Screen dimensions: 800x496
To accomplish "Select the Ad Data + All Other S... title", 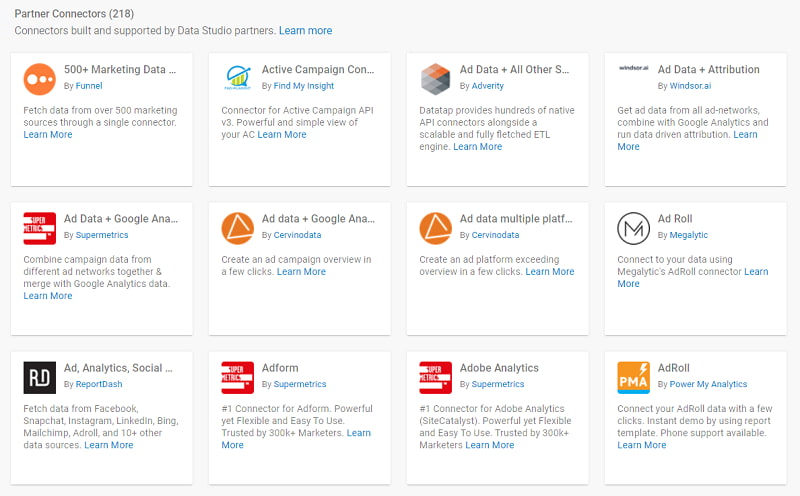I will (514, 69).
